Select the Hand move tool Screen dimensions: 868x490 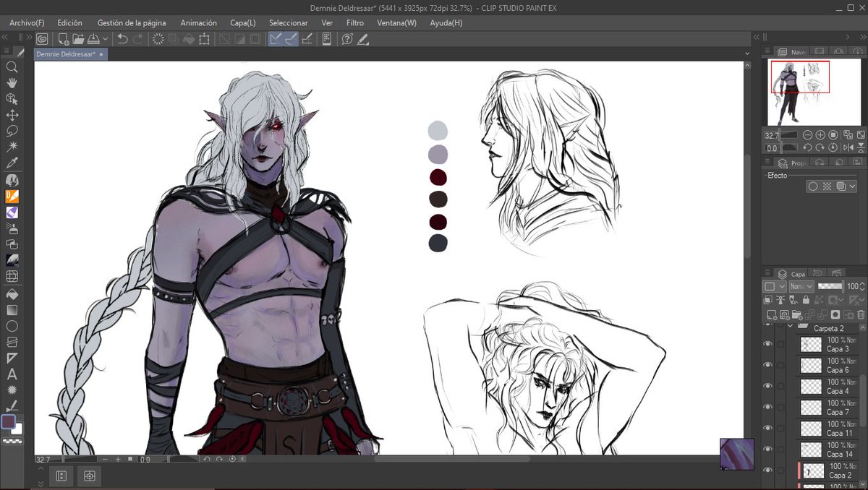click(12, 82)
